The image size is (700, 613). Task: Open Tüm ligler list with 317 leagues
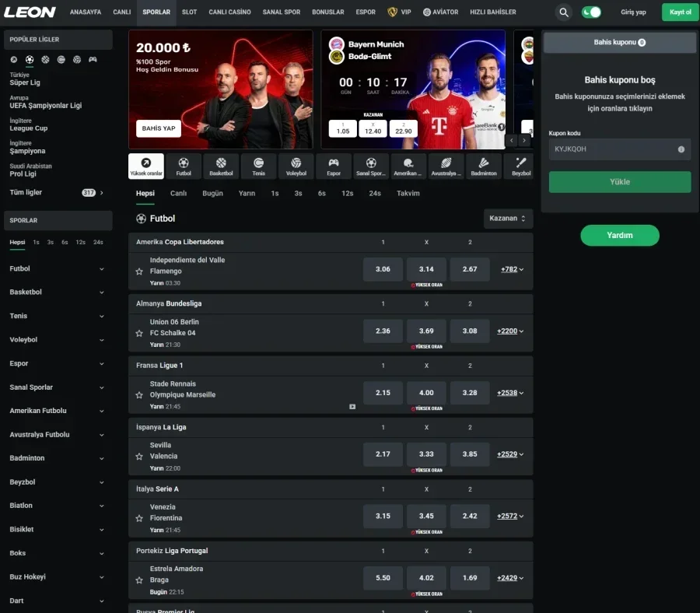point(57,192)
